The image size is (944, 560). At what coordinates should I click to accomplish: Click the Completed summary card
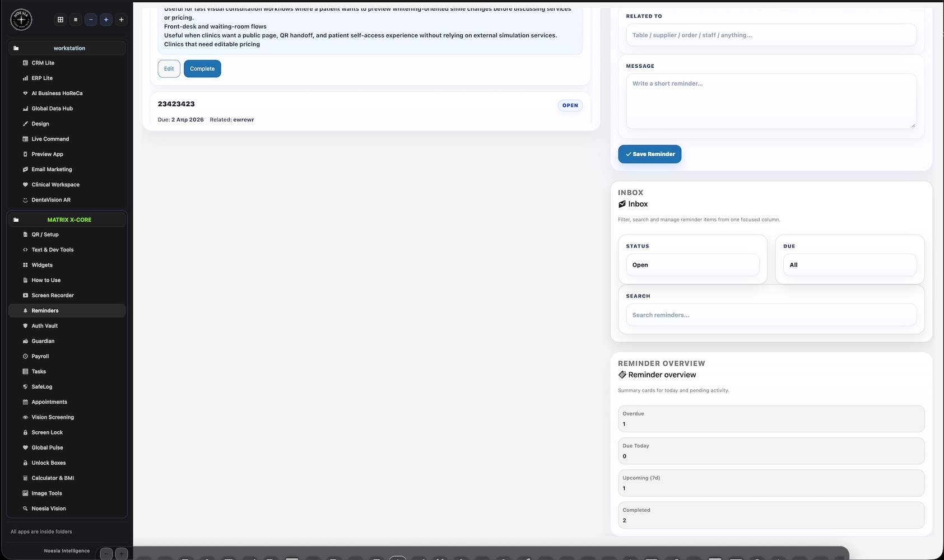(x=771, y=515)
